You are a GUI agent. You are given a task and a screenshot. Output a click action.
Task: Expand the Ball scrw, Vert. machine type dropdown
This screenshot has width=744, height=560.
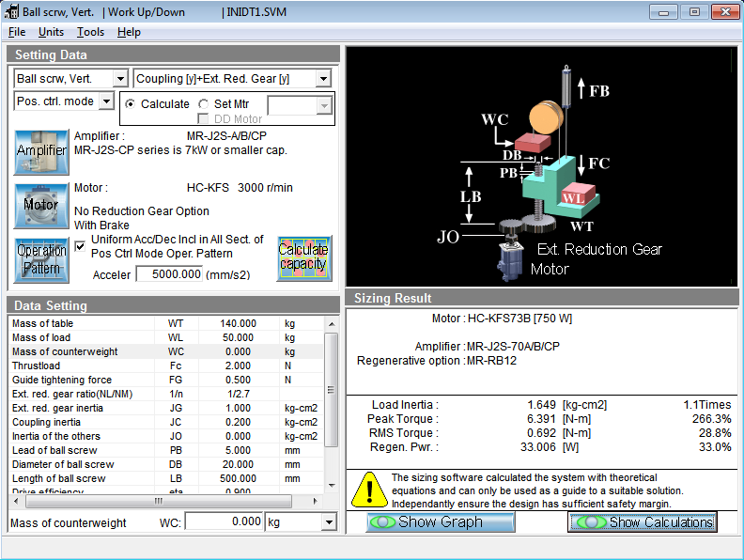point(120,79)
